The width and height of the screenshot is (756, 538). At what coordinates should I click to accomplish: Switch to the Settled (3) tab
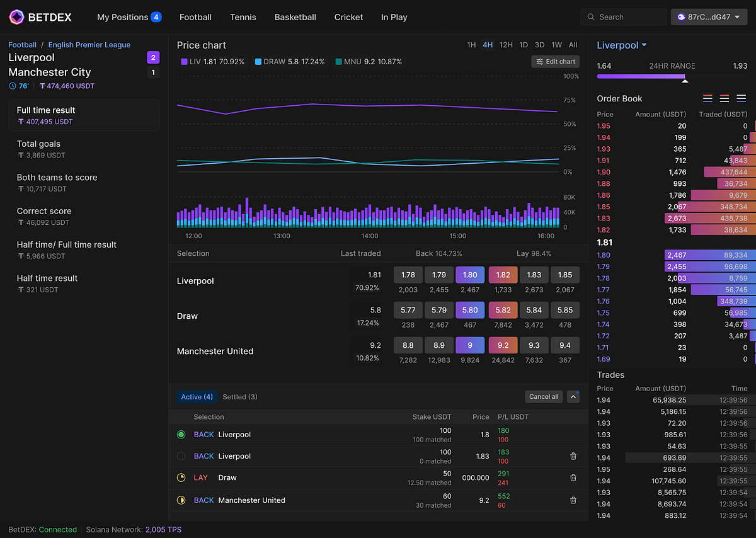240,397
